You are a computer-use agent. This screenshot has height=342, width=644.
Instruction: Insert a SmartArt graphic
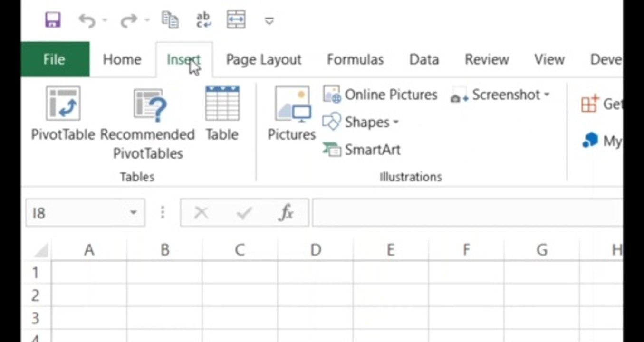pyautogui.click(x=362, y=150)
